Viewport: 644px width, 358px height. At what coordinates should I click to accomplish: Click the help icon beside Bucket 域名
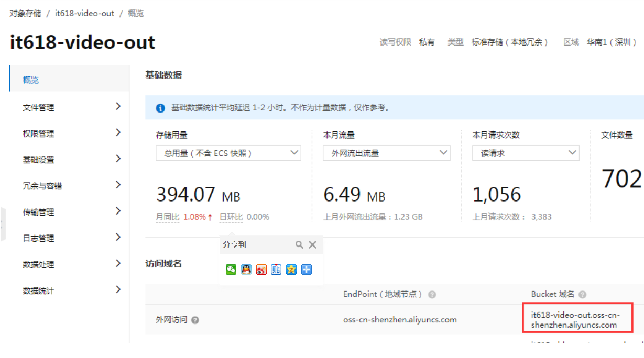coord(582,295)
